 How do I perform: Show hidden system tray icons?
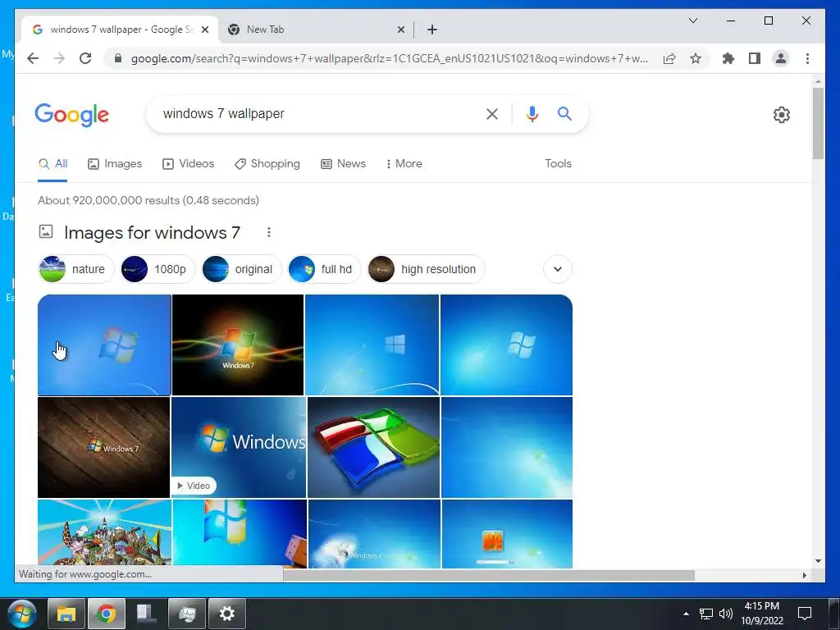pyautogui.click(x=686, y=614)
